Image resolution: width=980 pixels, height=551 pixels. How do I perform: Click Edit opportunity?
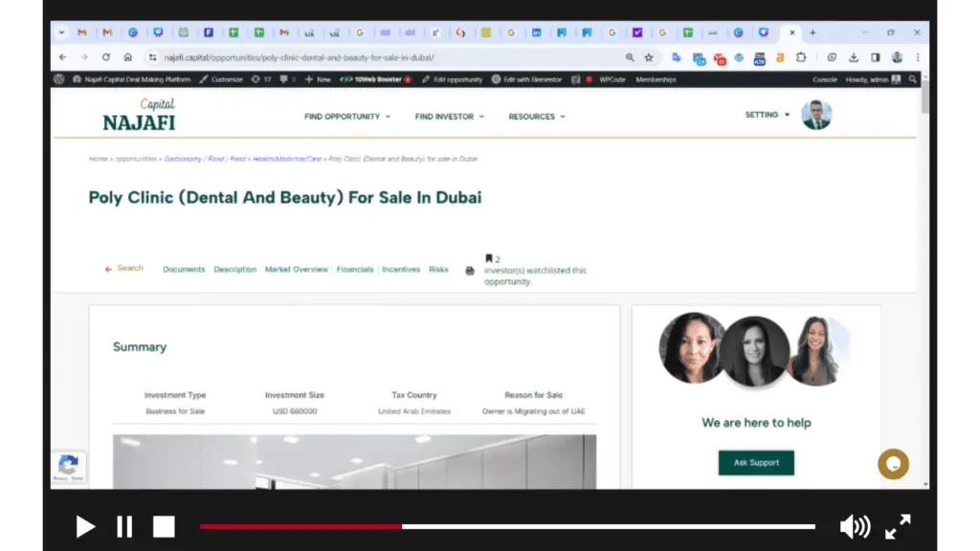(452, 79)
